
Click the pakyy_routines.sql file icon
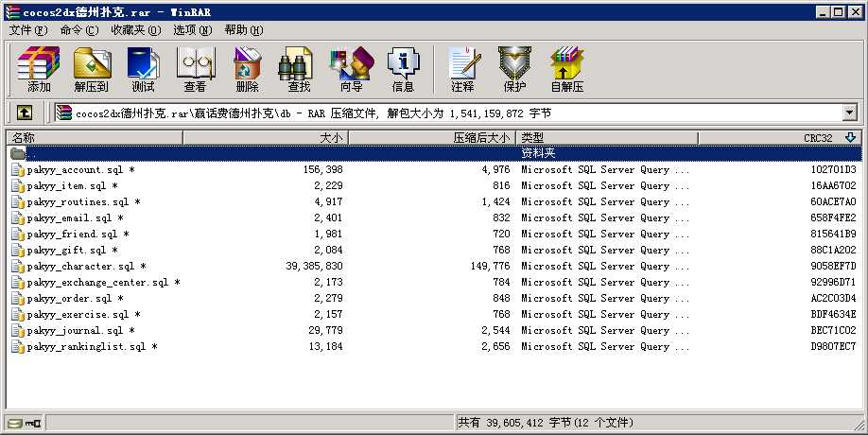[x=18, y=201]
